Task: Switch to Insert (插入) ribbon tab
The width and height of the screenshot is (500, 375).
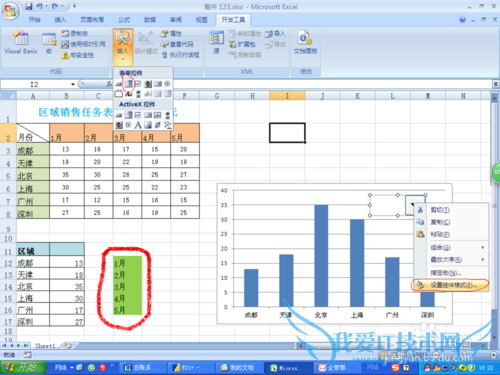Action: tap(60, 20)
